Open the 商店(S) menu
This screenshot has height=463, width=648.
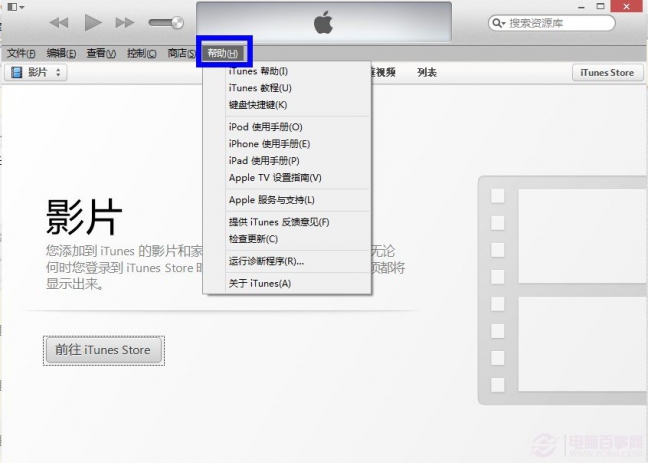(181, 53)
